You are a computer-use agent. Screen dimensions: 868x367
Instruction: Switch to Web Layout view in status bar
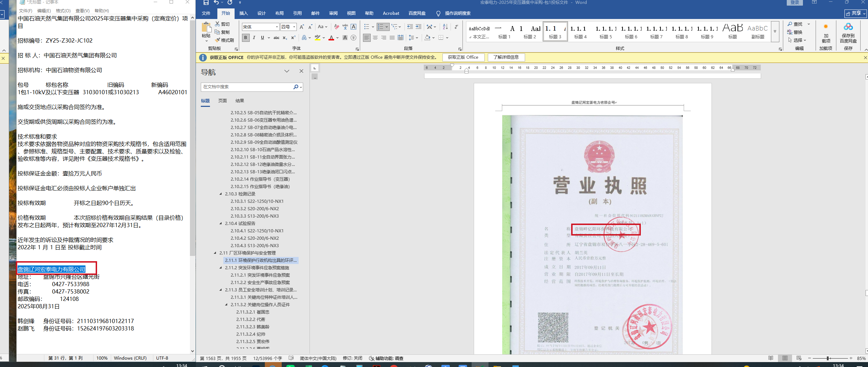799,358
